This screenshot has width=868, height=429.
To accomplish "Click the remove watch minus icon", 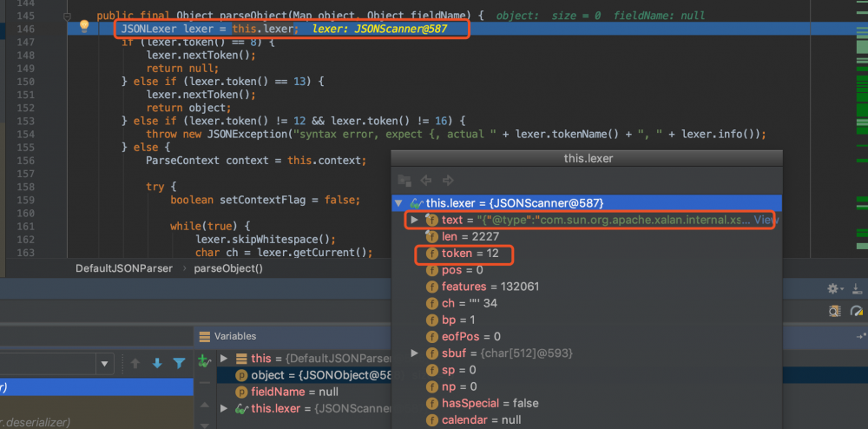I will (x=204, y=383).
